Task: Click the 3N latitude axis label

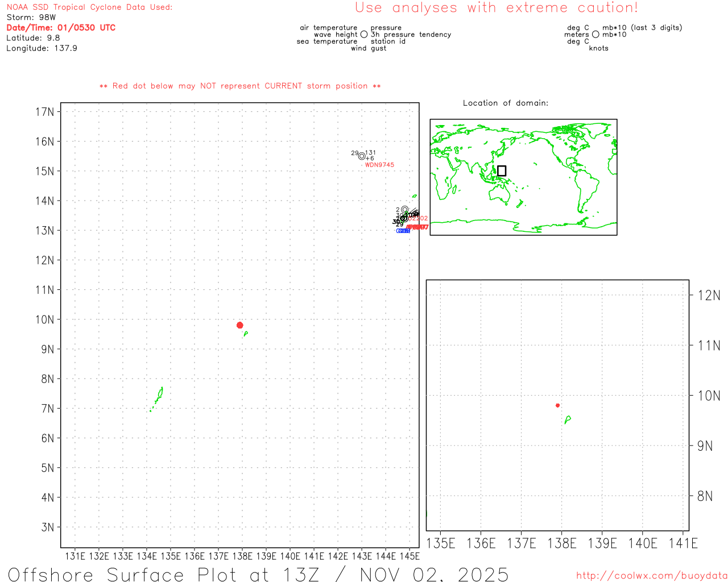Action: pyautogui.click(x=48, y=527)
